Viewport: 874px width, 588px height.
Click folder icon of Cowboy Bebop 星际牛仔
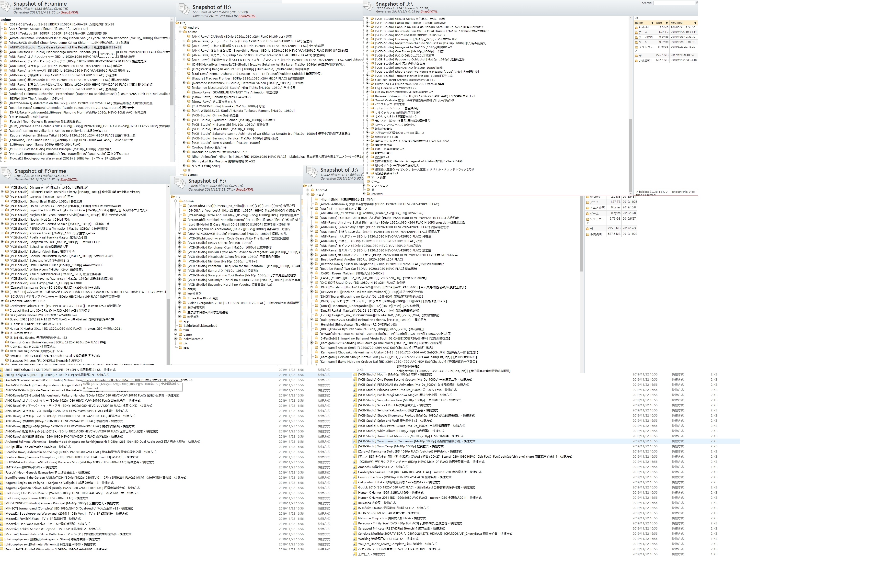tap(189, 147)
